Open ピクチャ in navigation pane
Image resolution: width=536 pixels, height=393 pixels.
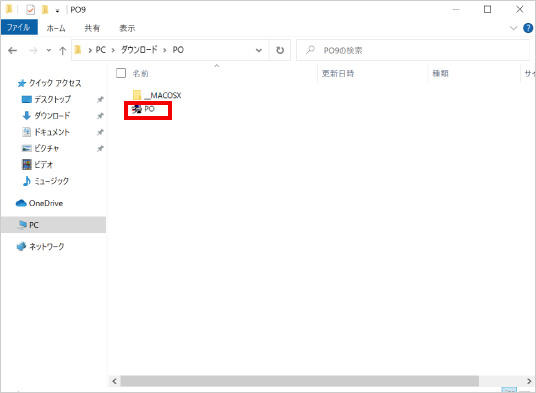pos(40,148)
